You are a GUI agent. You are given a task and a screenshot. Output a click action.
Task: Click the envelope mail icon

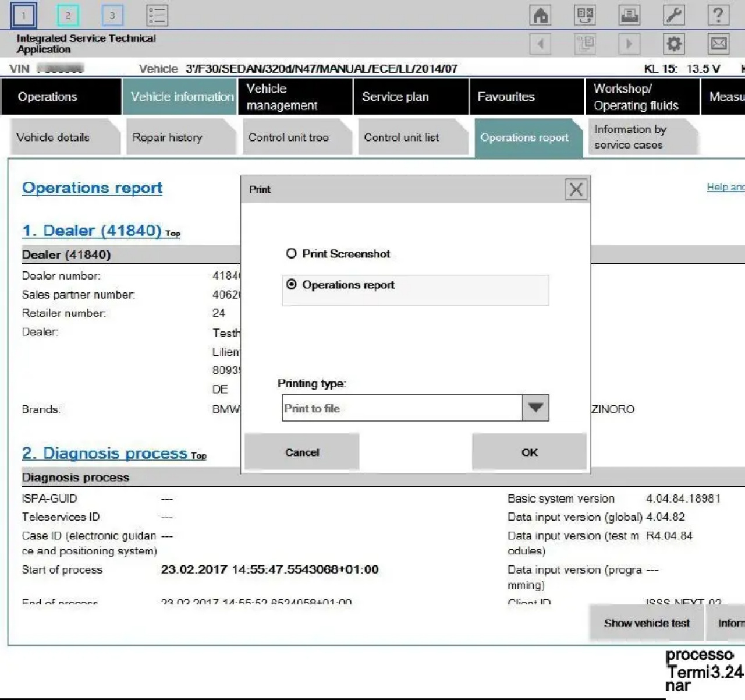[718, 44]
